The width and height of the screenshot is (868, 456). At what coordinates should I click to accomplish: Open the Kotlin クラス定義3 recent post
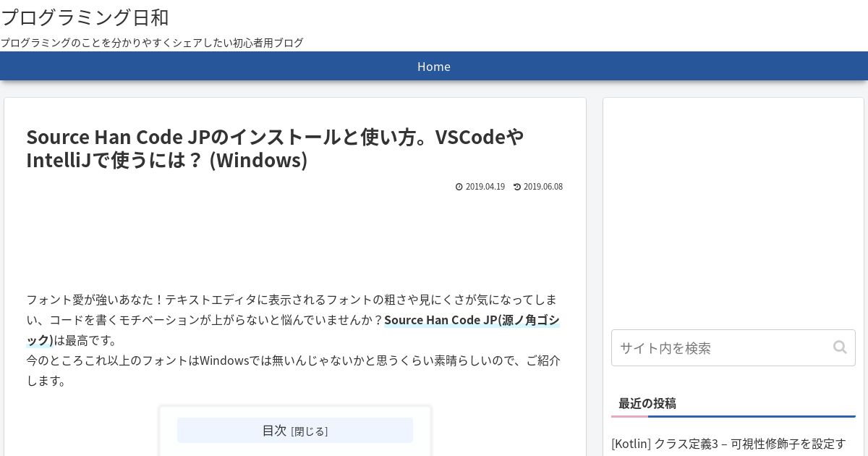(x=728, y=443)
